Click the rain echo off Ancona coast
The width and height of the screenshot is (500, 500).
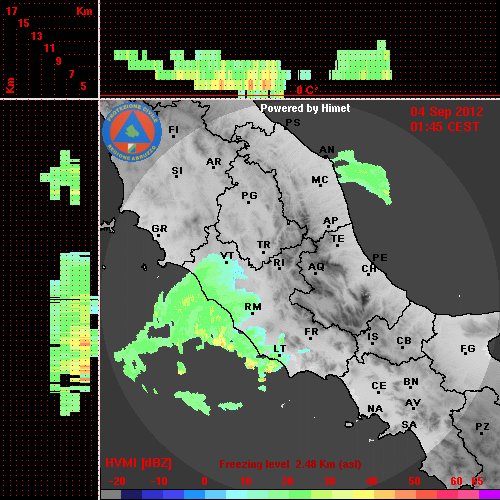click(x=363, y=175)
